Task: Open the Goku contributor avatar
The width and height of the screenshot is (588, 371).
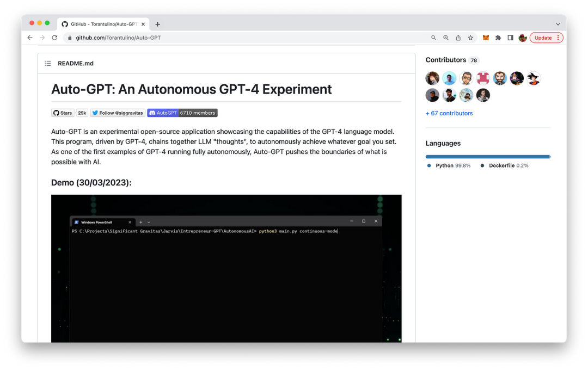Action: tap(534, 78)
